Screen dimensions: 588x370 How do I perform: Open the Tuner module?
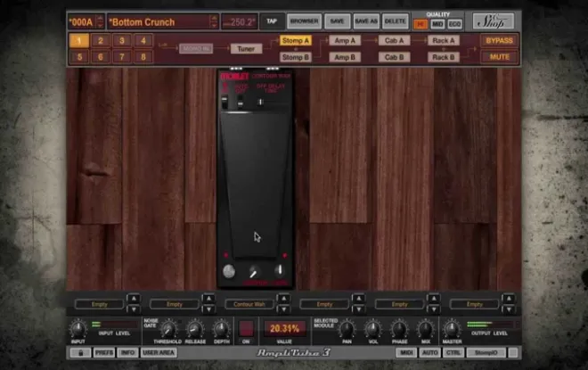[246, 49]
